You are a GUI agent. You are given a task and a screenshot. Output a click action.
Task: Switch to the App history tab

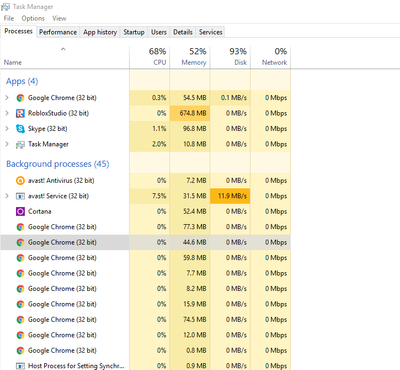click(x=100, y=32)
